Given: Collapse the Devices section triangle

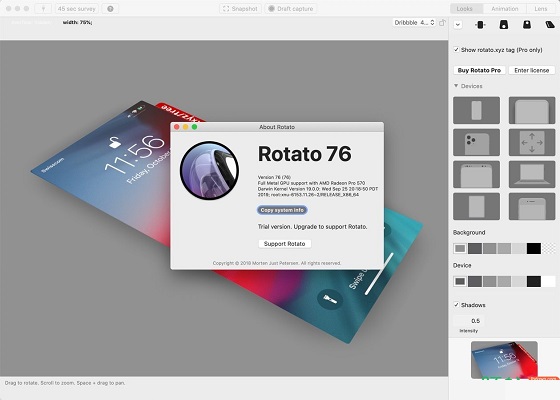Looking at the screenshot, I should coord(456,86).
